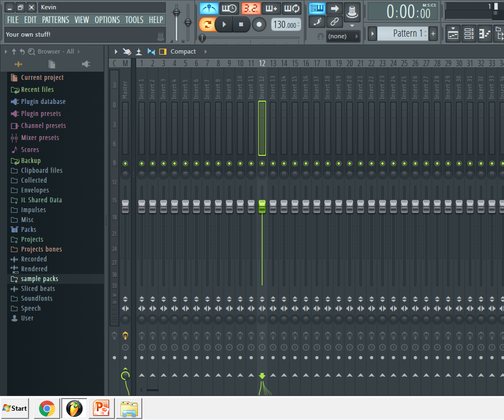Open the (none) output device dropdown
The image size is (504, 420).
[x=343, y=36]
